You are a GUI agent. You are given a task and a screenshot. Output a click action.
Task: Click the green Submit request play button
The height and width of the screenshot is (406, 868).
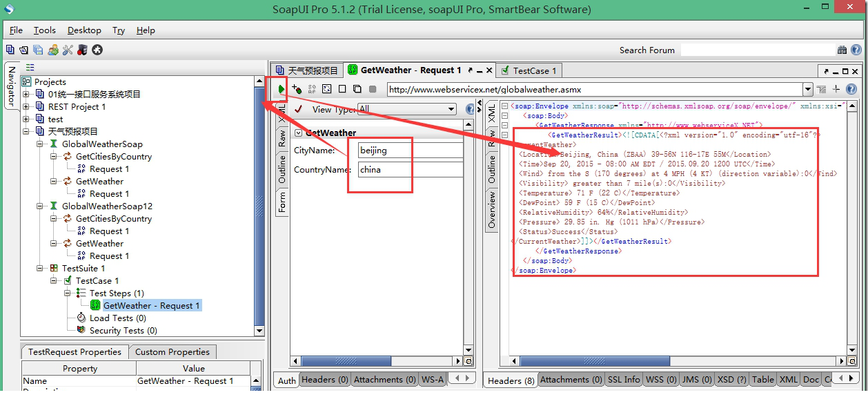pyautogui.click(x=281, y=89)
